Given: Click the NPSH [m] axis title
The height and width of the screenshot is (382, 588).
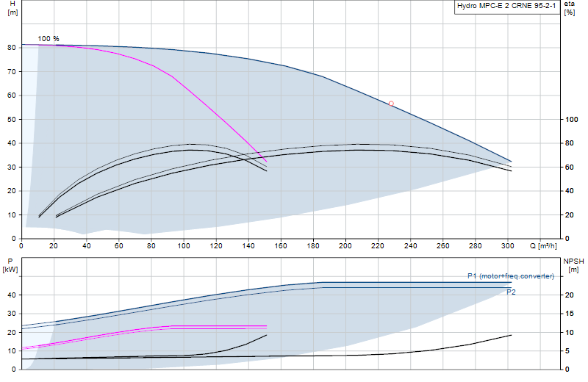Looking at the screenshot, I should point(573,265).
